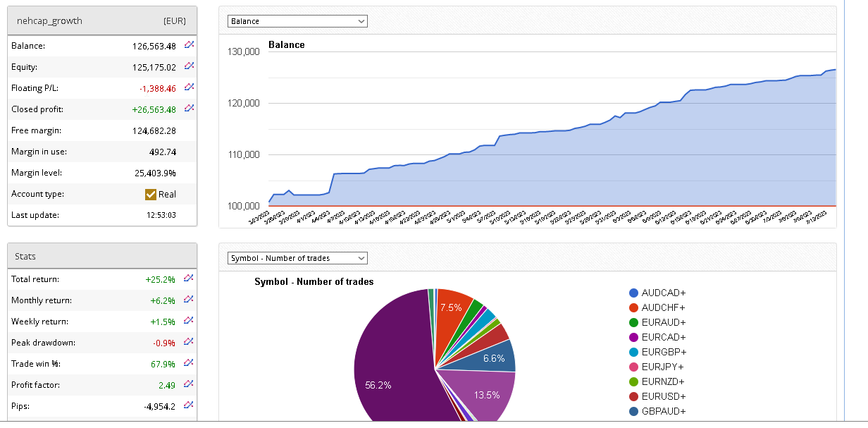Click the Profit factor chart icon
This screenshot has width=868, height=428.
189,384
